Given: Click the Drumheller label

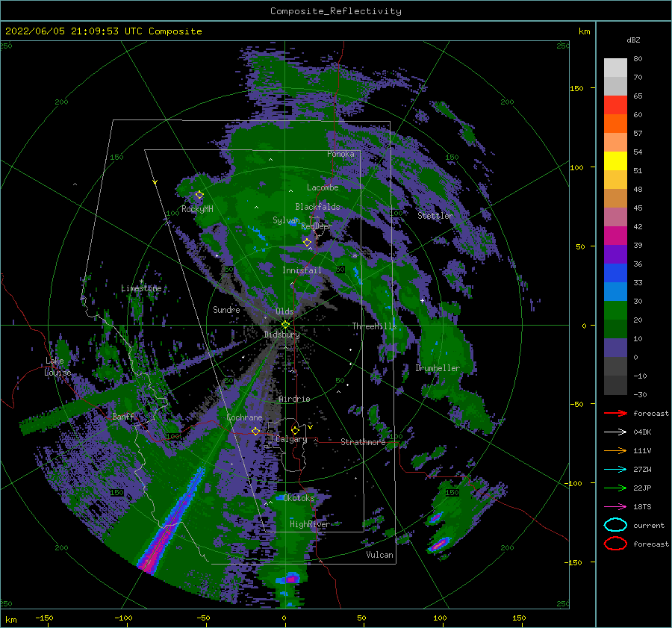Looking at the screenshot, I should coord(437,368).
